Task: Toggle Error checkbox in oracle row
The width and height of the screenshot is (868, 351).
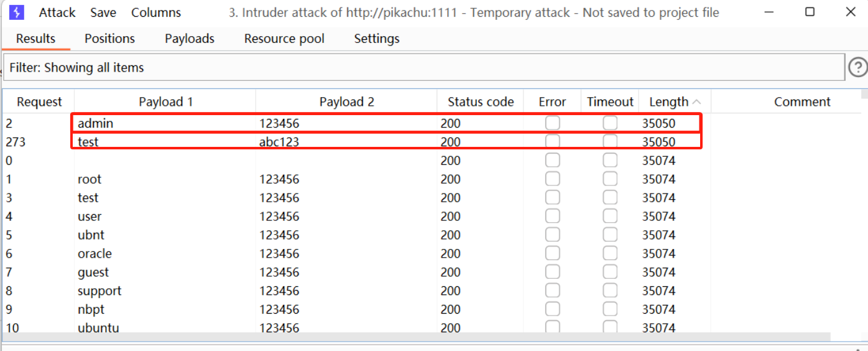Action: coord(553,254)
